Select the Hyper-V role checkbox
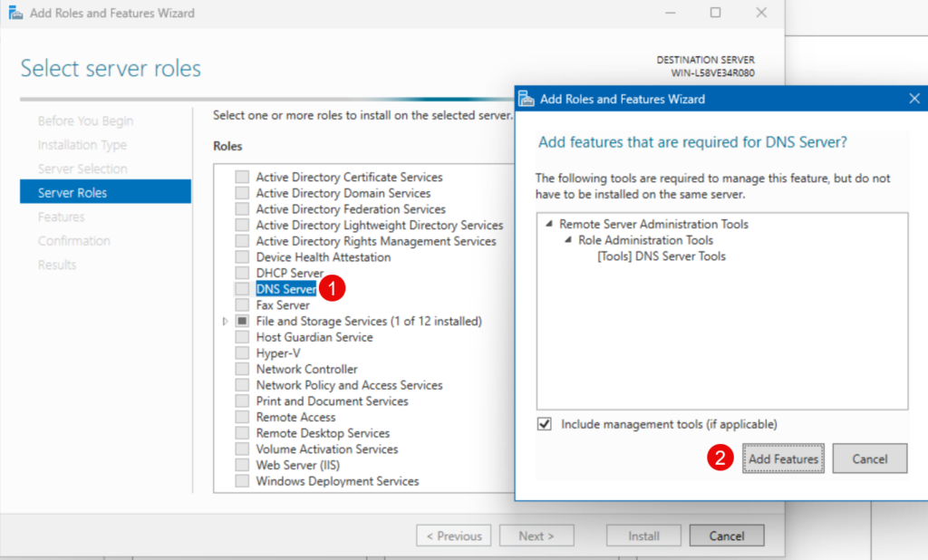 [x=241, y=352]
